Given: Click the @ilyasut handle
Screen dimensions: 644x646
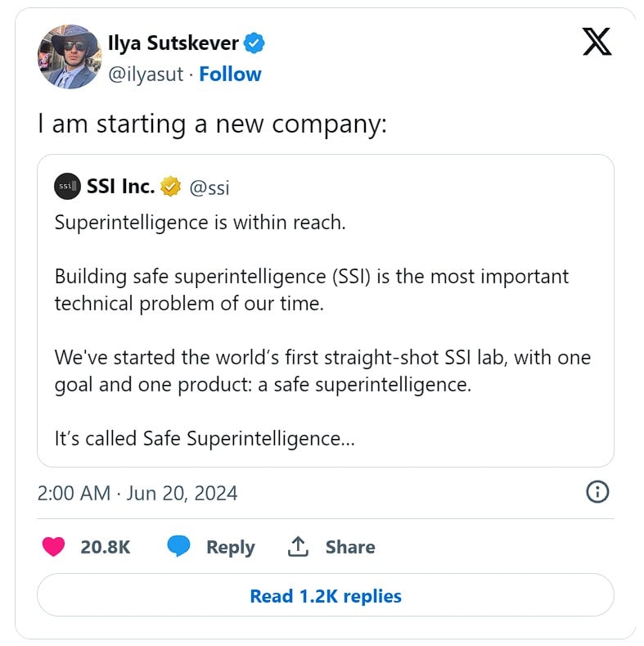Looking at the screenshot, I should (x=146, y=75).
